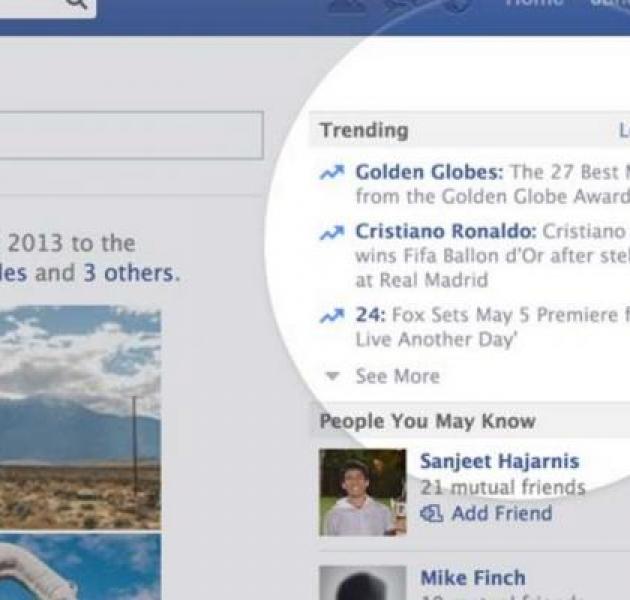Open Mike Finch profile name
630x600 pixels.
pyautogui.click(x=472, y=578)
